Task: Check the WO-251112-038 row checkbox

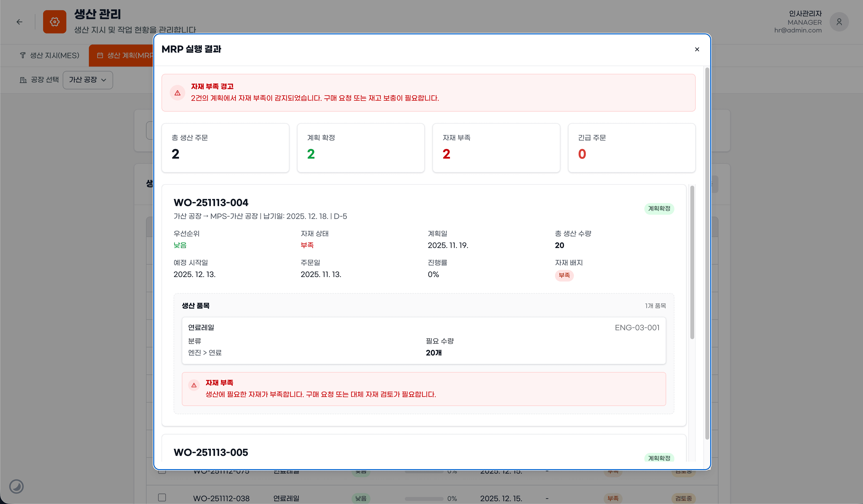Action: coord(162,497)
